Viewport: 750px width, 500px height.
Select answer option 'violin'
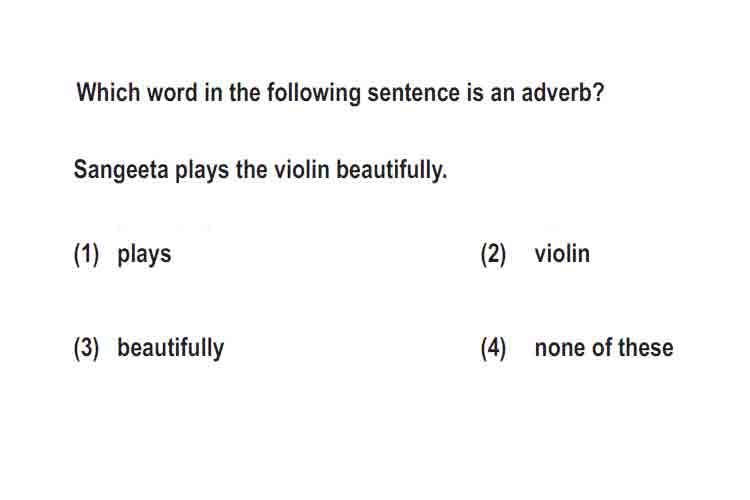562,254
